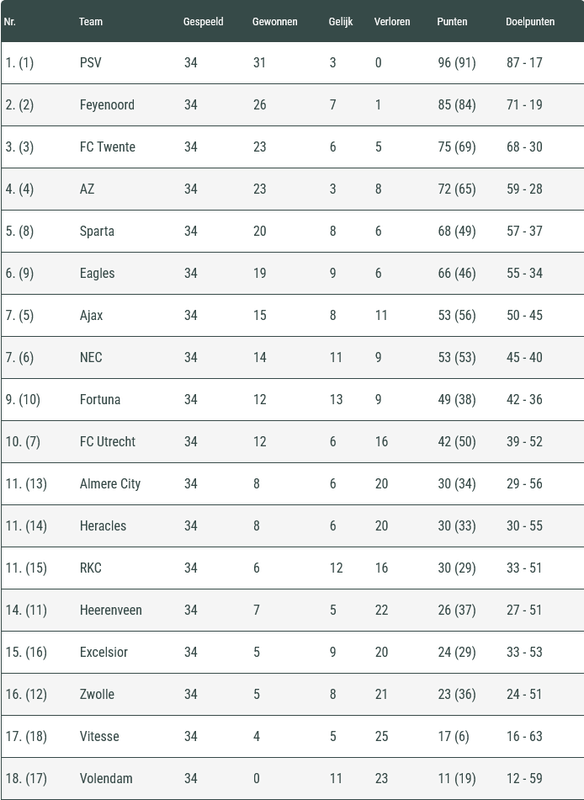Screen dimensions: 584x800
Task: Click the Gewonnen column header
Action: 274,21
